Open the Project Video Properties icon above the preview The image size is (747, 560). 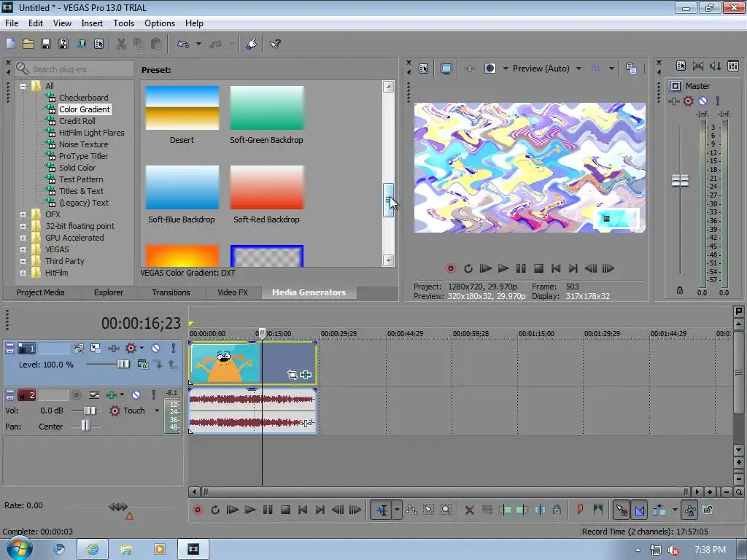point(424,69)
